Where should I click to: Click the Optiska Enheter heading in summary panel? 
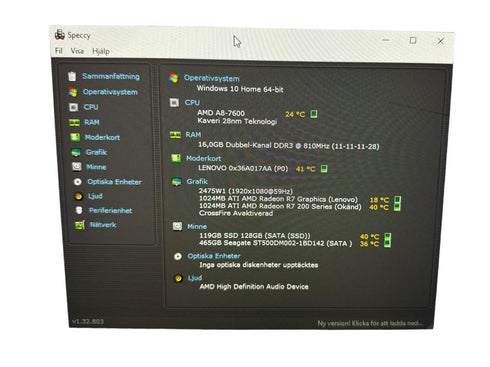point(214,256)
